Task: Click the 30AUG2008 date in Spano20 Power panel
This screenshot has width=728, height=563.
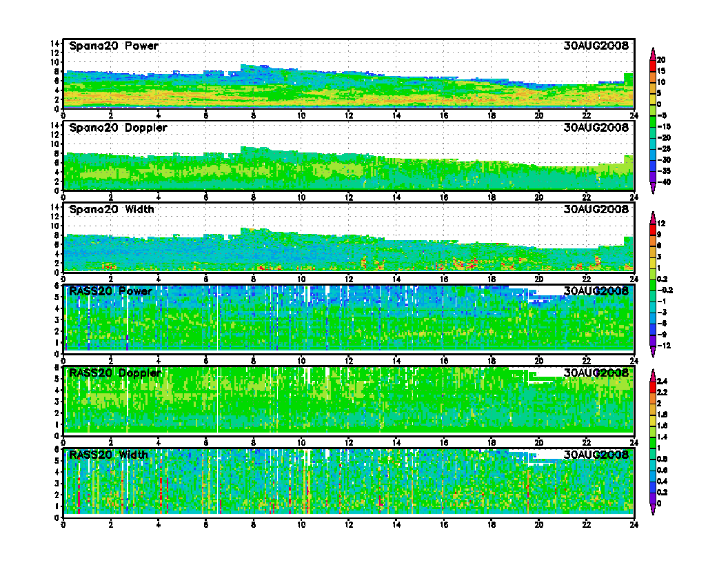Action: pyautogui.click(x=596, y=46)
